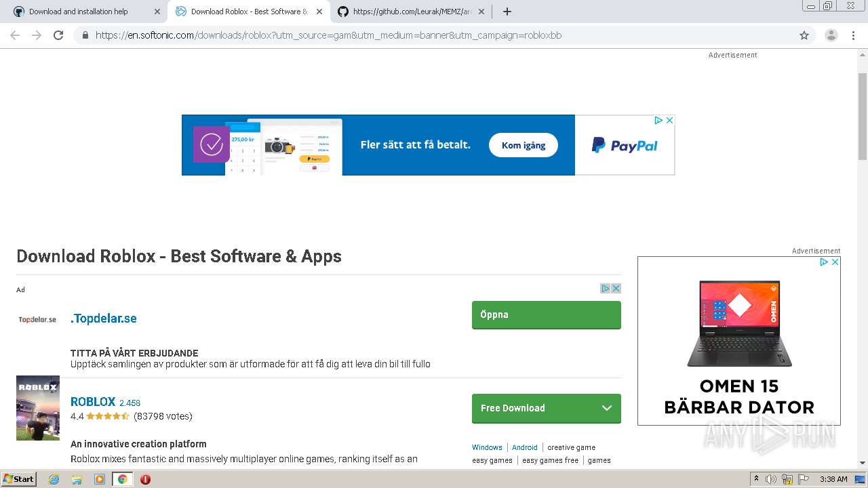The height and width of the screenshot is (488, 868).
Task: Switch to 'Download and installation help' tab
Action: tap(78, 12)
